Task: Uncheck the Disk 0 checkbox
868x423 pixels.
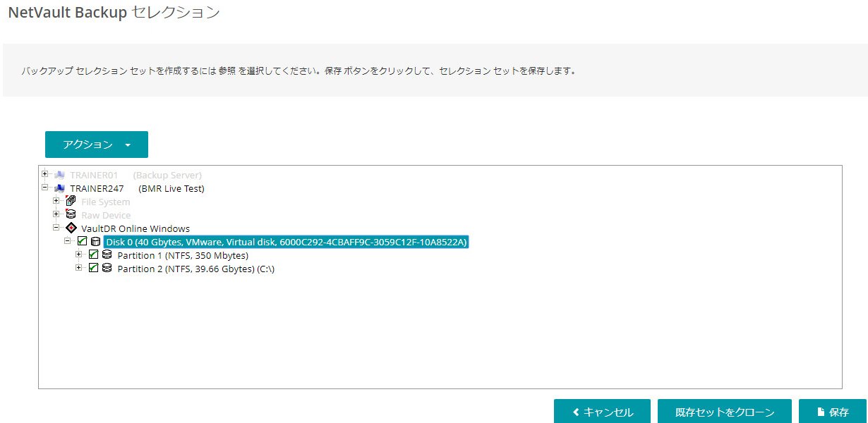Action: click(x=82, y=241)
